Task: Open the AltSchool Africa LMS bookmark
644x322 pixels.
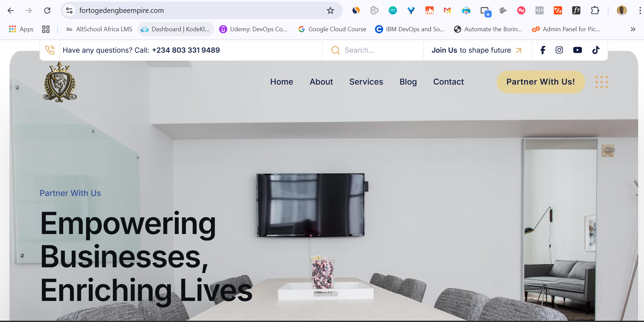Action: 99,29
